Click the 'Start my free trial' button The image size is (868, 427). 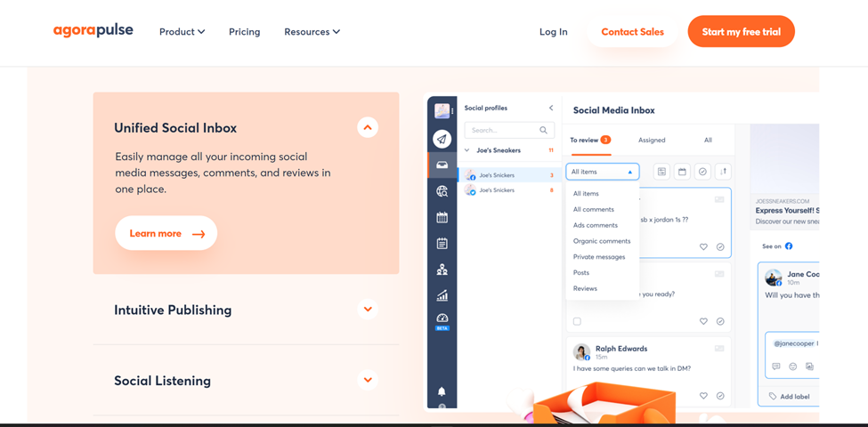point(742,31)
